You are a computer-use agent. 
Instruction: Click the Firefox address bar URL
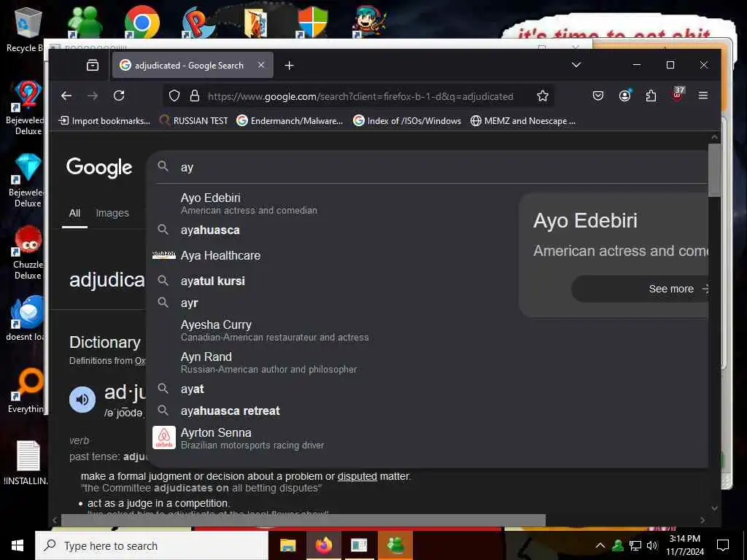pyautogui.click(x=360, y=96)
